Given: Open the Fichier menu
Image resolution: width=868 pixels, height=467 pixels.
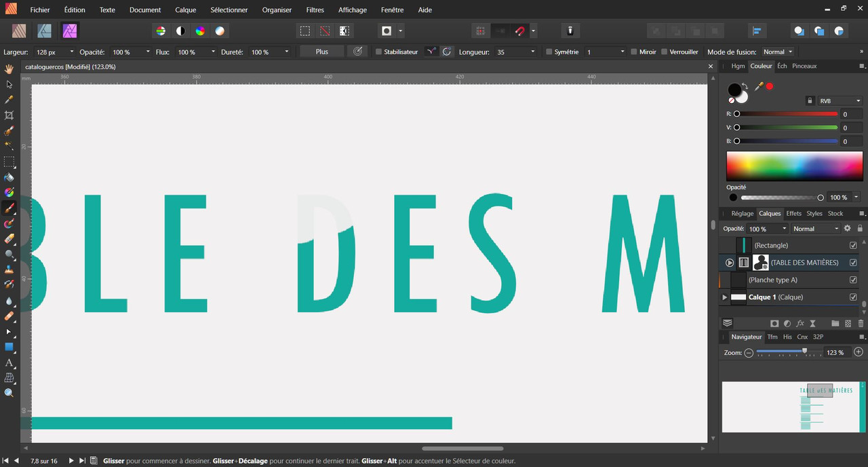Looking at the screenshot, I should (40, 10).
